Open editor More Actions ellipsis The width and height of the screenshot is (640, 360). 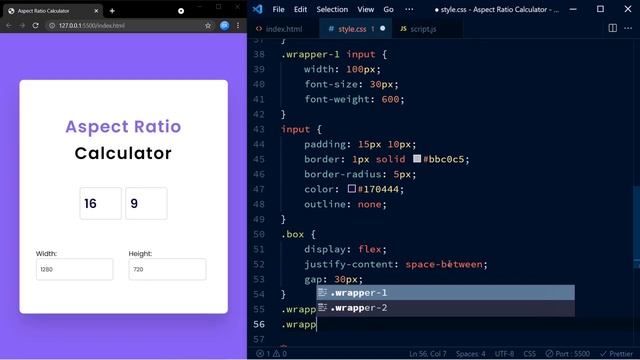coord(628,28)
